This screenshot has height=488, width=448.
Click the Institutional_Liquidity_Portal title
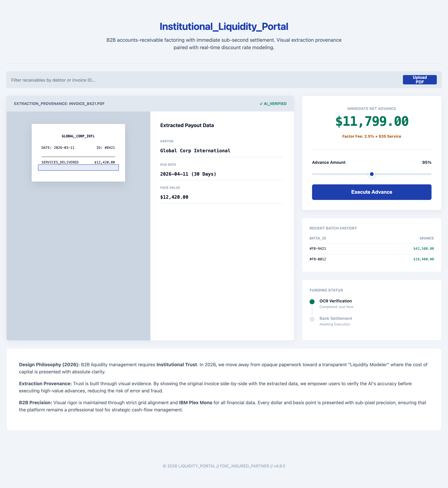[224, 27]
